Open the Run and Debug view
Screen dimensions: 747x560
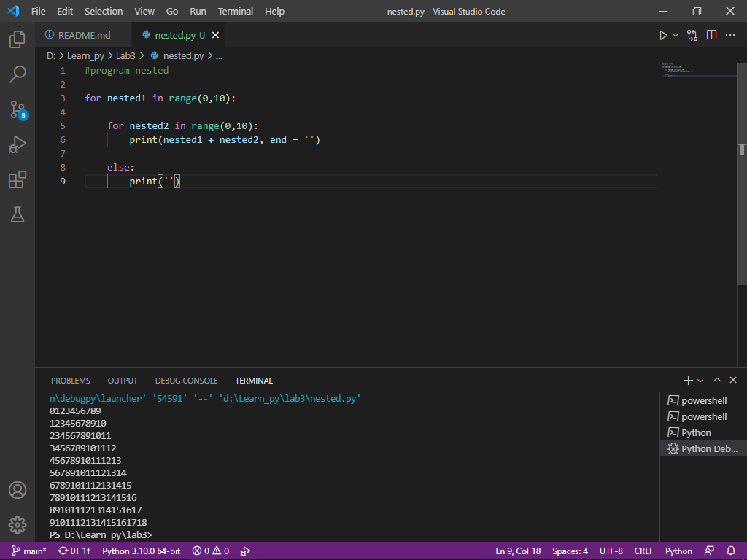coord(18,145)
